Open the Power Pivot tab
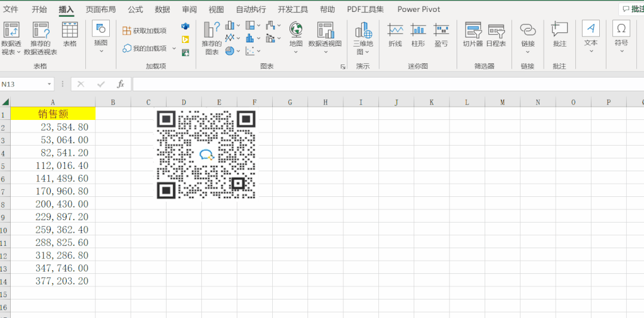This screenshot has width=644, height=318. pos(418,10)
